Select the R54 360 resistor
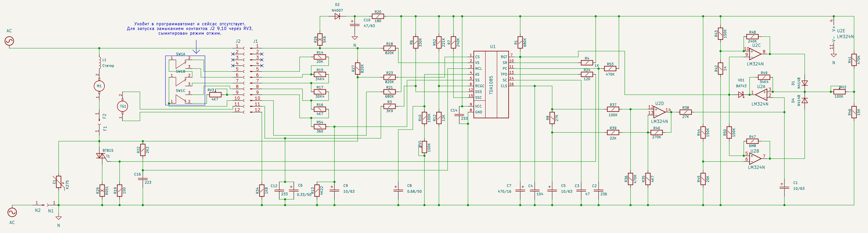Image resolution: width=868 pixels, height=233 pixels. coord(320,127)
